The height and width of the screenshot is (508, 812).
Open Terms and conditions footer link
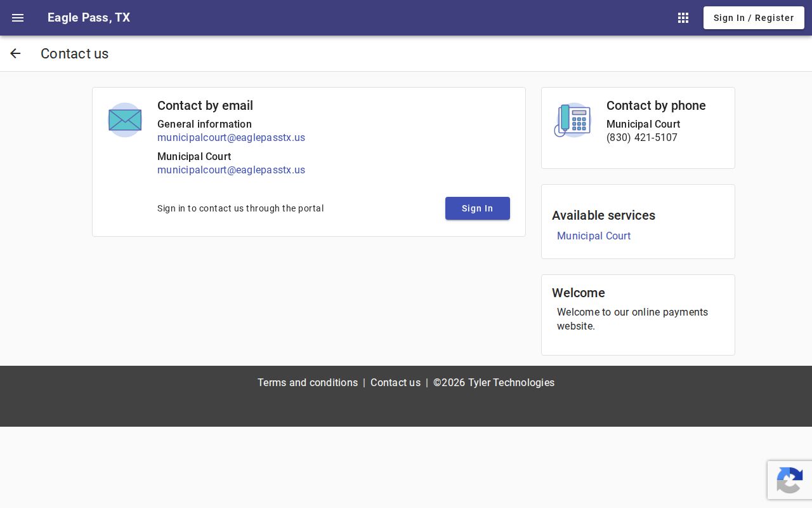308,383
